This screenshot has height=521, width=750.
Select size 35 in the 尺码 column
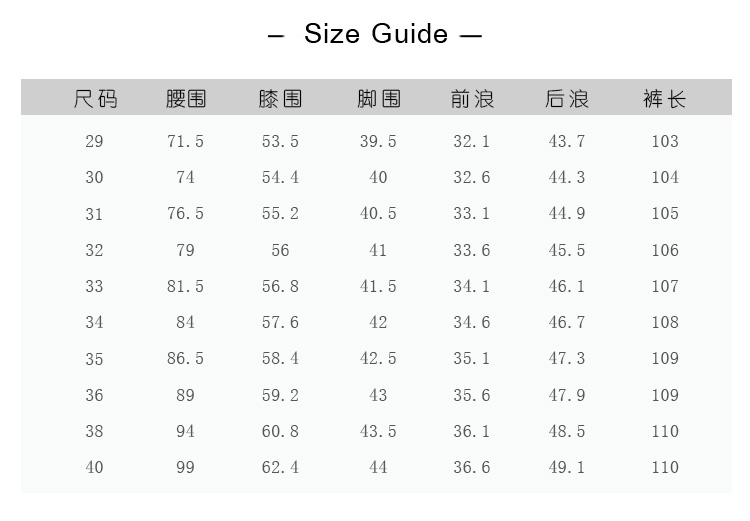click(x=94, y=359)
